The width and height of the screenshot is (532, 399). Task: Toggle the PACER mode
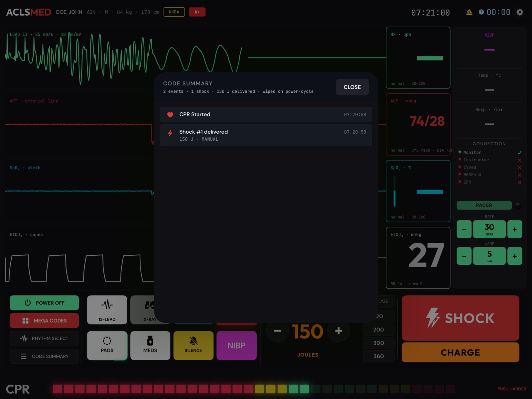click(x=484, y=205)
